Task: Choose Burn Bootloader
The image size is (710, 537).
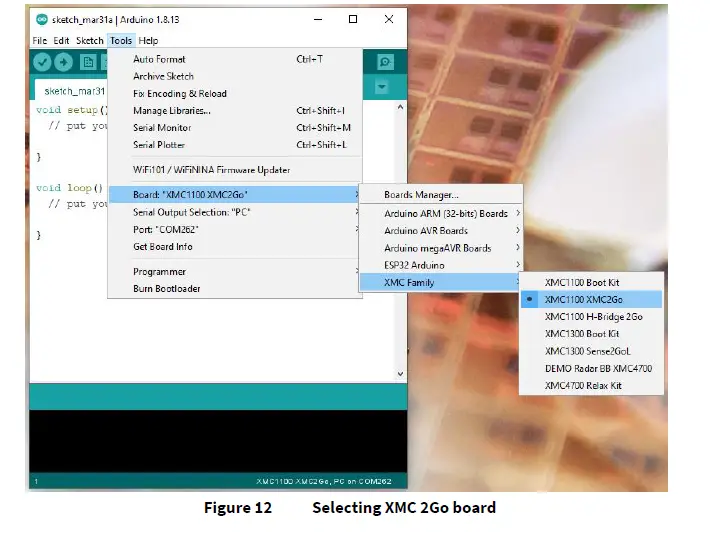Action: coord(235,289)
